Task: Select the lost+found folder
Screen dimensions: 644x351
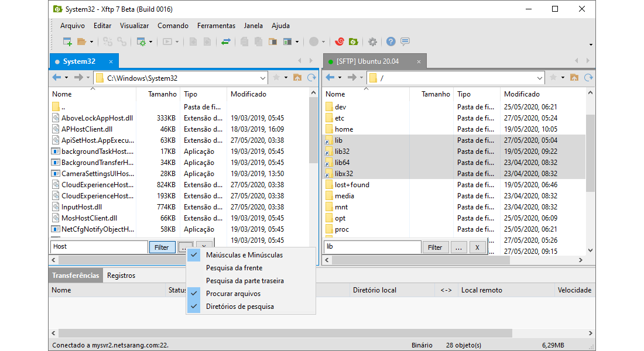Action: coord(352,185)
